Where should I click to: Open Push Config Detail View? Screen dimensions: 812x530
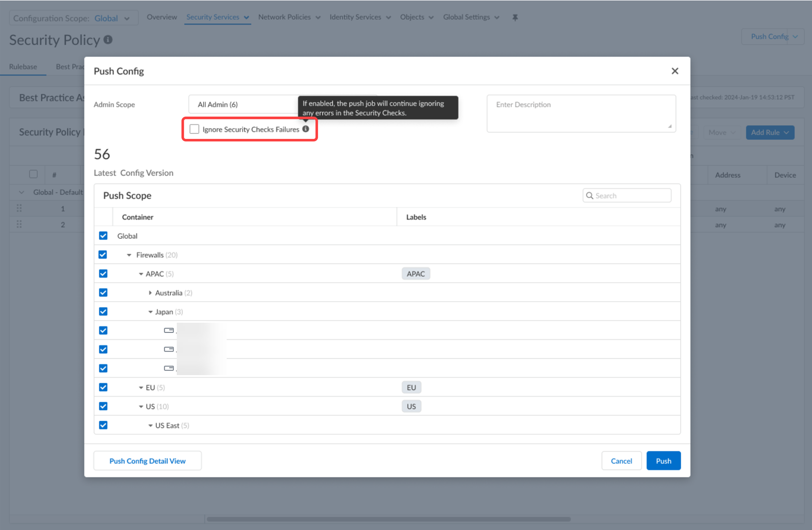point(147,461)
